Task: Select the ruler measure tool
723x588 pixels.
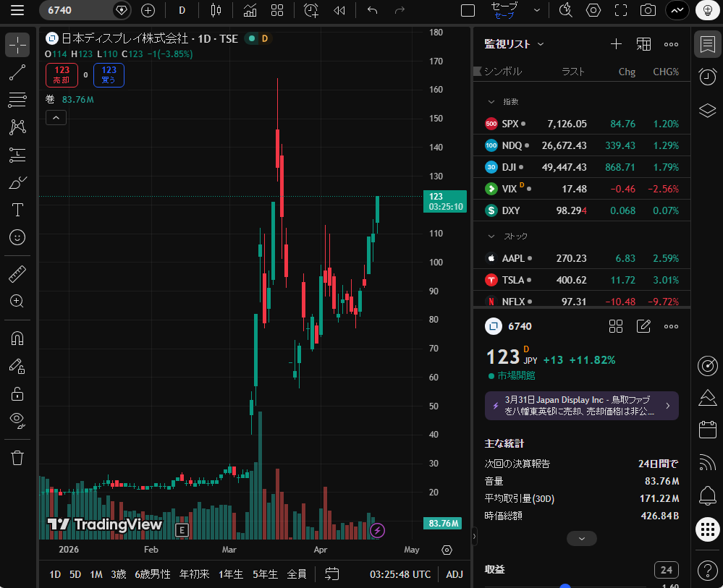Action: tap(17, 273)
